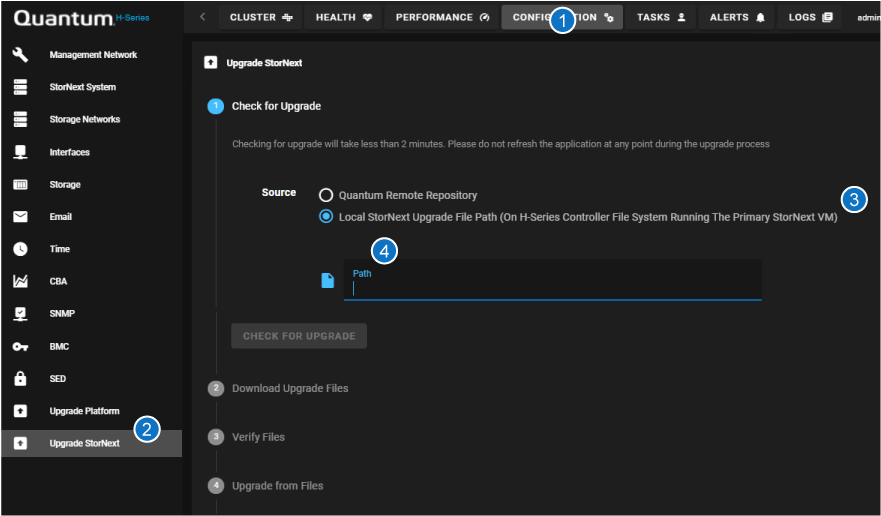This screenshot has height=516, width=881.
Task: Click the Quantum H-Series logo
Action: (81, 17)
